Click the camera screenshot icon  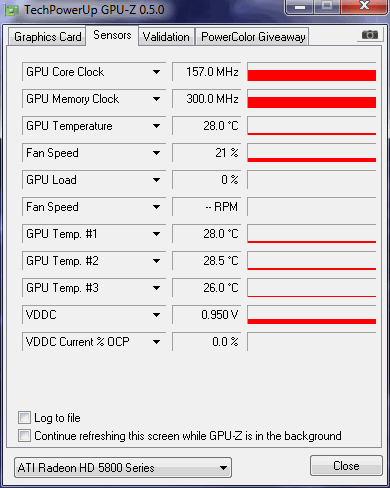click(x=370, y=35)
